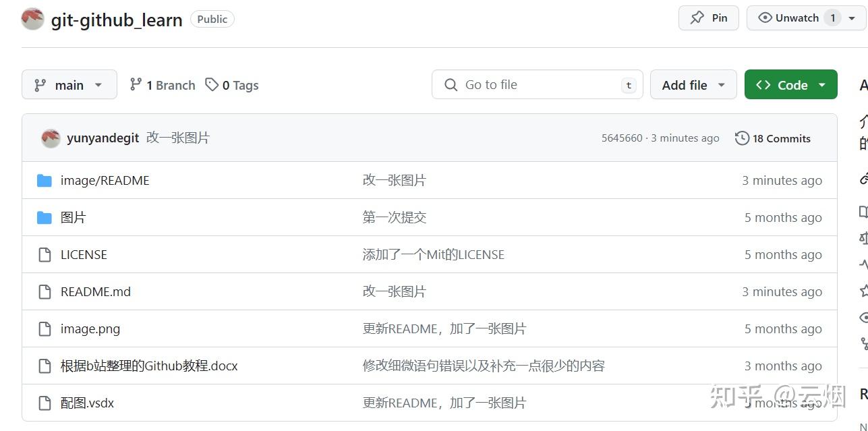Image resolution: width=868 pixels, height=431 pixels.
Task: Click the file icon beside image.png
Action: [45, 328]
